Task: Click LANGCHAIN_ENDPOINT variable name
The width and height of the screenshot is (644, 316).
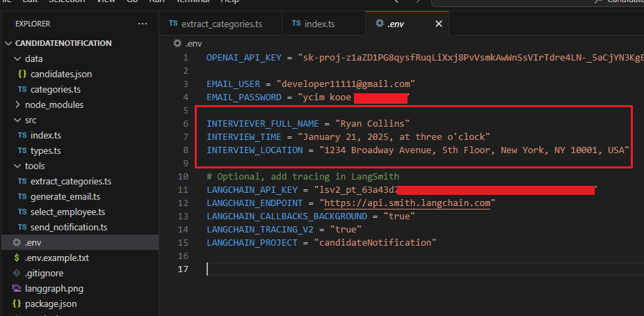Action: pyautogui.click(x=255, y=203)
